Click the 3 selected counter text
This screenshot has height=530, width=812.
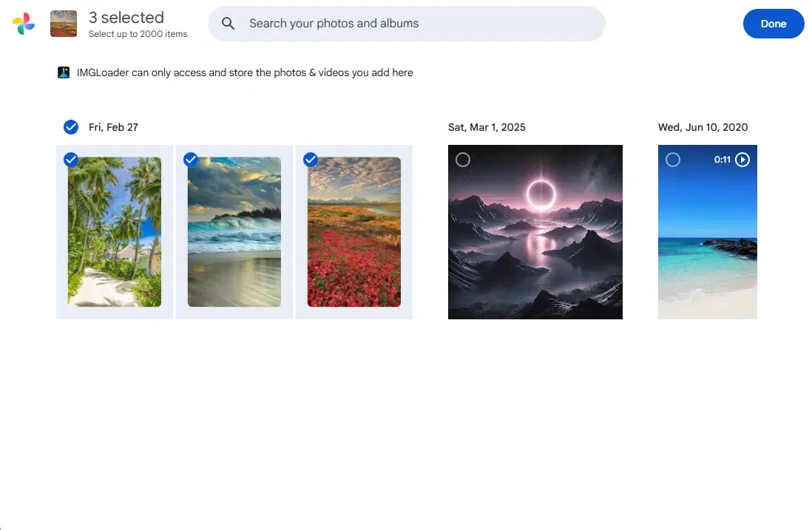coord(126,17)
